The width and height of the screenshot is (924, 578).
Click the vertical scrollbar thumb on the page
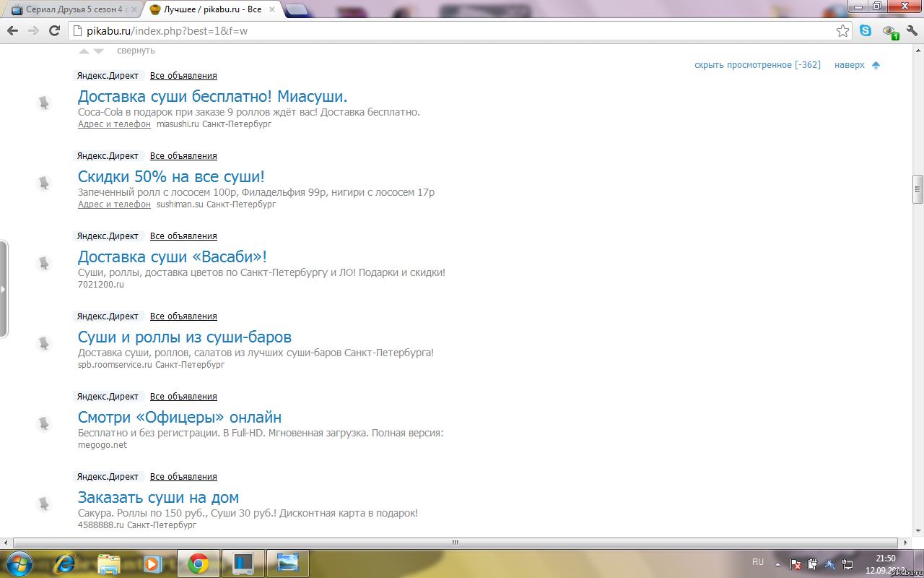tap(918, 189)
